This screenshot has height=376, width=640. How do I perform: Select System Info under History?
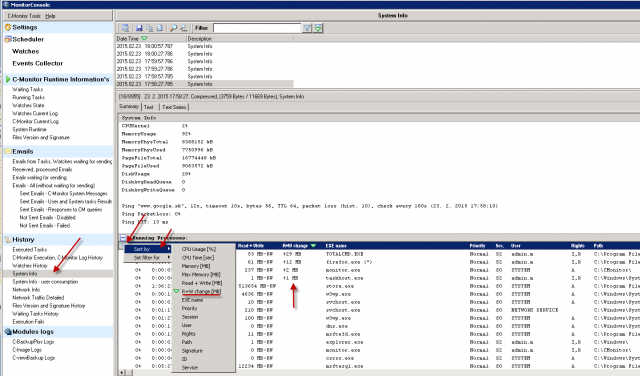click(24, 274)
